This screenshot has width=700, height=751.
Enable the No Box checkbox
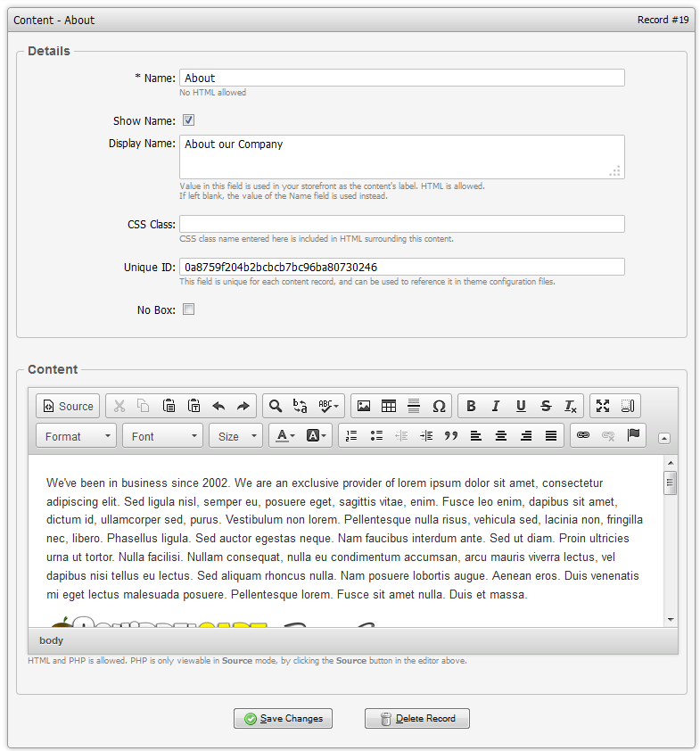pyautogui.click(x=188, y=309)
